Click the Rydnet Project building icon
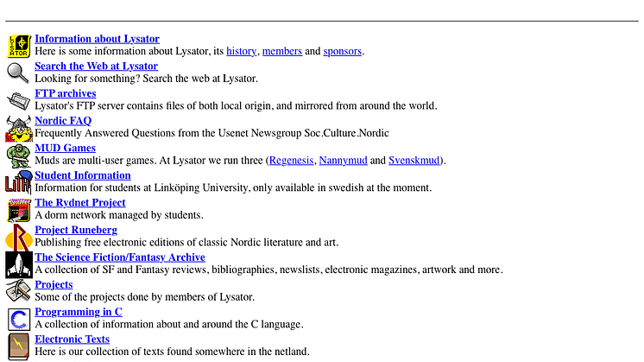 coord(19,210)
